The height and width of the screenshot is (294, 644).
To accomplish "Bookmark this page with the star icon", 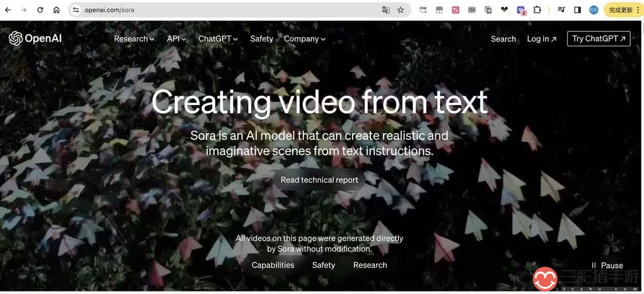I will [400, 10].
